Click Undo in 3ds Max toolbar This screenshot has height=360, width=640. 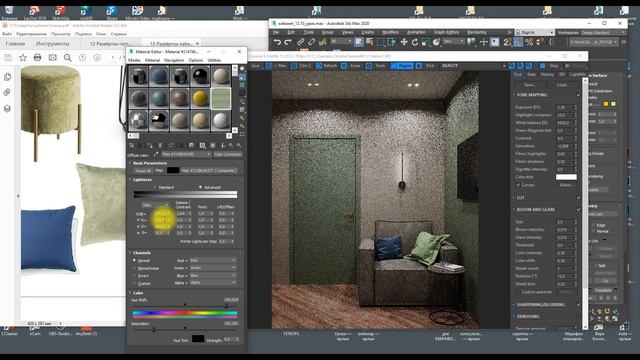tap(277, 42)
